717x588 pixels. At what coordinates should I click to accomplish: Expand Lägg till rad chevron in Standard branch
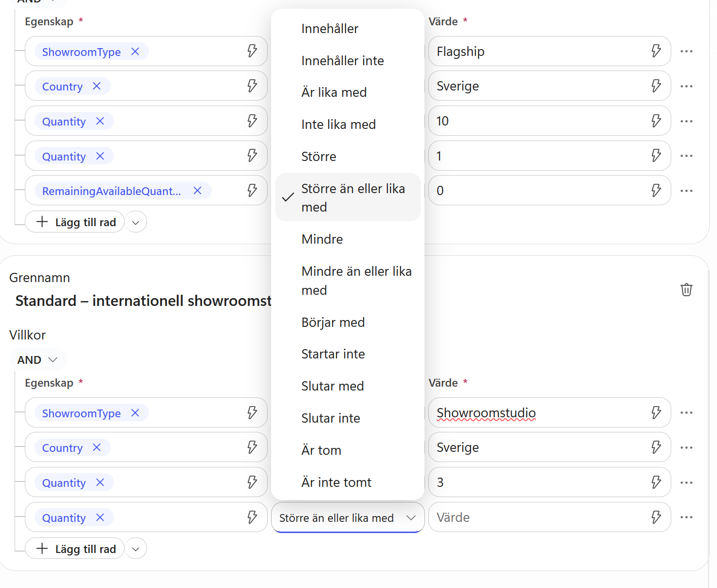[x=136, y=549]
